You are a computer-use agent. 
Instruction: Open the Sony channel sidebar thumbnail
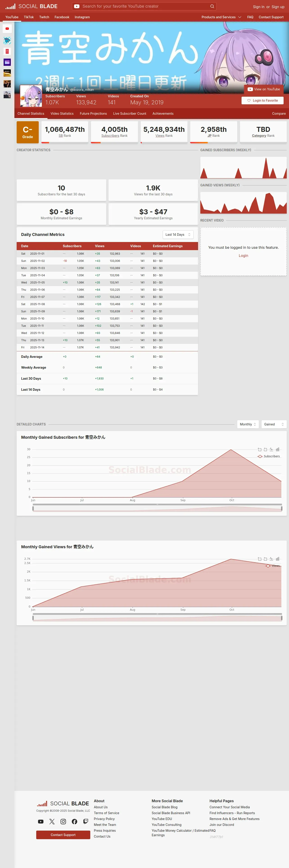7,73
